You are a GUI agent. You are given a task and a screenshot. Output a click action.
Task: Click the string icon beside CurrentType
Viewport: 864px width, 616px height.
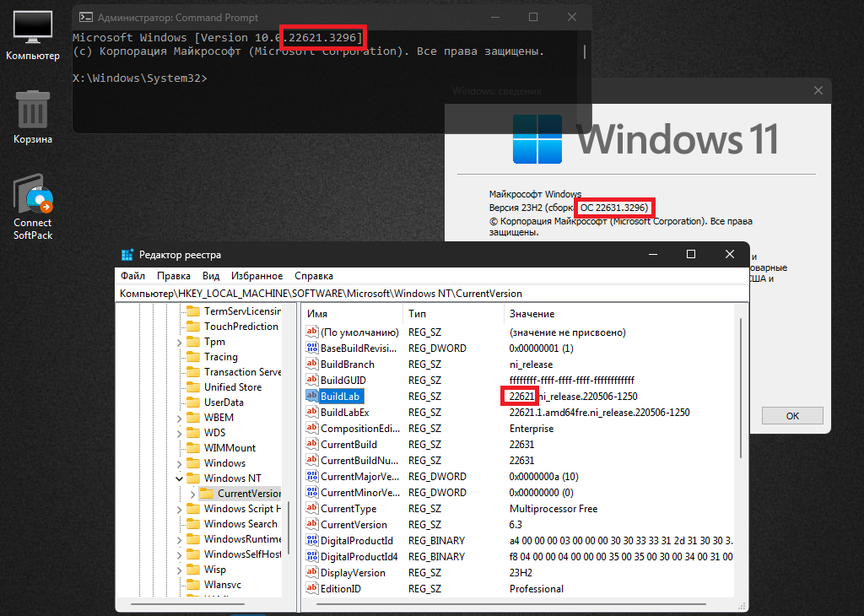[312, 508]
